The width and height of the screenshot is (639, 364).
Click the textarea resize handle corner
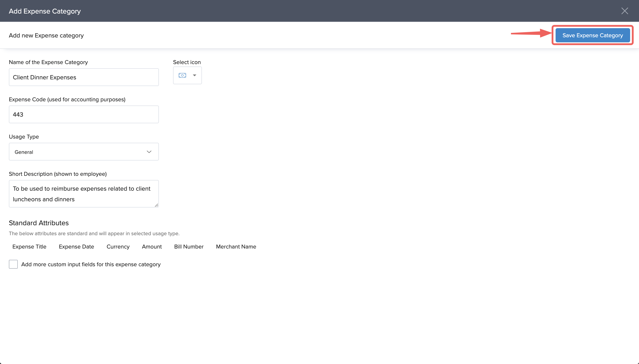(156, 205)
